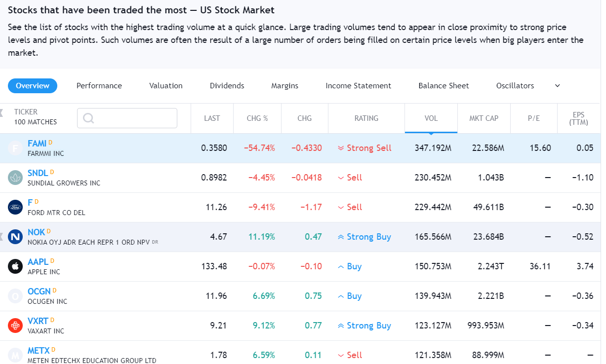Sort by the EPS (TTM) column header
The height and width of the screenshot is (364, 606).
[578, 118]
